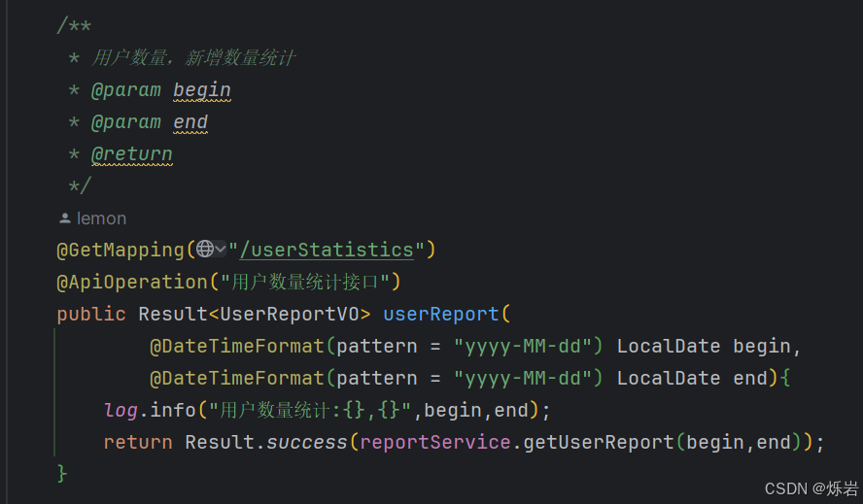Click @DateTimeFormat on the LocalDate begin line
Screen dimensions: 863x504
click(x=237, y=346)
